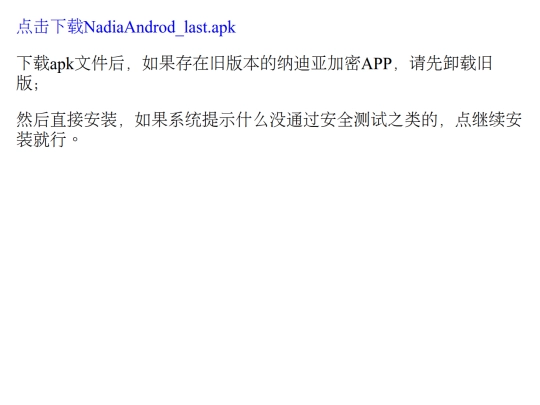Click the text 没通过 in the second paragraph
The width and height of the screenshot is (540, 405).
tap(294, 120)
